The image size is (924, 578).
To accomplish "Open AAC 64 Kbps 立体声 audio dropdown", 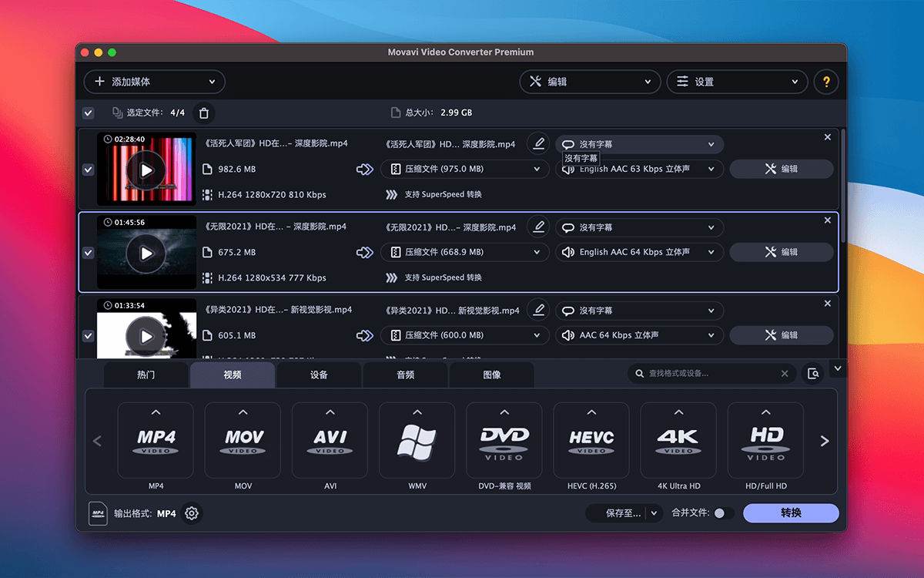I will coord(640,335).
